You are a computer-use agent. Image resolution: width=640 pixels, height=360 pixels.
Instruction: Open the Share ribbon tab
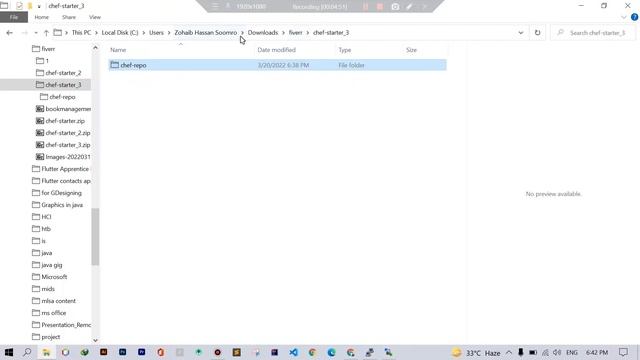pos(69,17)
